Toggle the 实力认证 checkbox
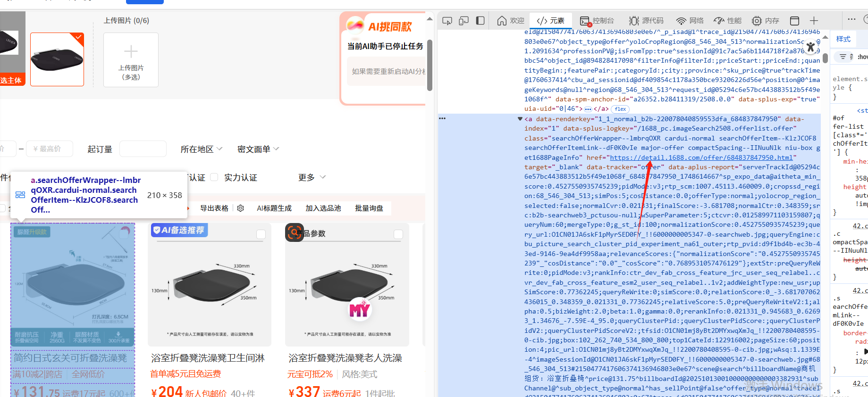The height and width of the screenshot is (397, 868). pyautogui.click(x=214, y=177)
